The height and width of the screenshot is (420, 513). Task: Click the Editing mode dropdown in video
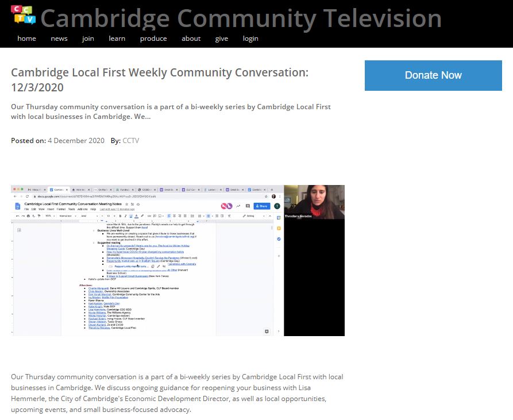[253, 216]
